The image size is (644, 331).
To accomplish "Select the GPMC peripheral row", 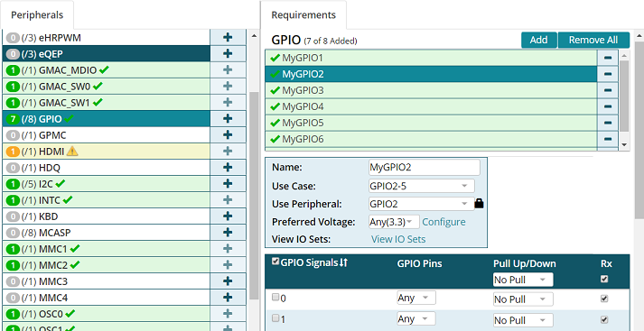I will pyautogui.click(x=106, y=135).
